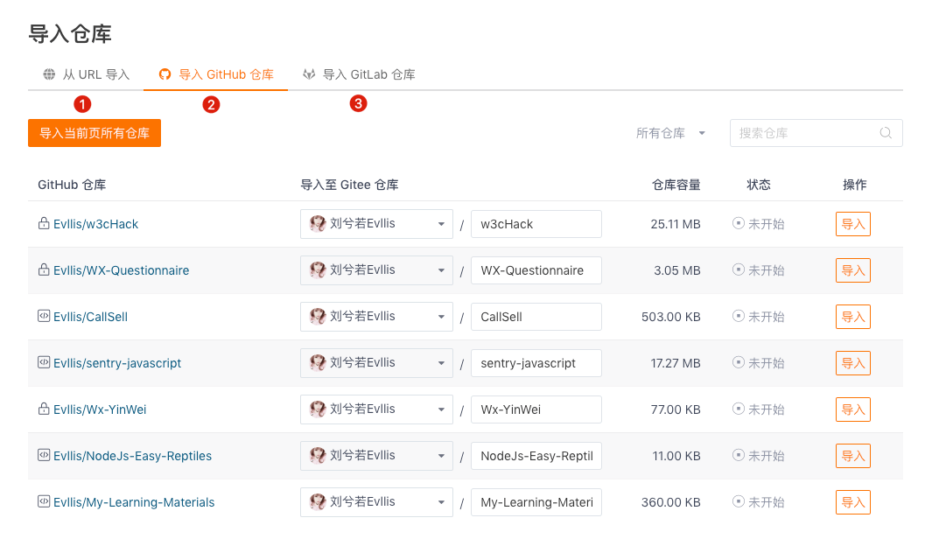Edit the My-Learning-Materi Gitee repo name field
This screenshot has height=560, width=932.
pyautogui.click(x=536, y=502)
